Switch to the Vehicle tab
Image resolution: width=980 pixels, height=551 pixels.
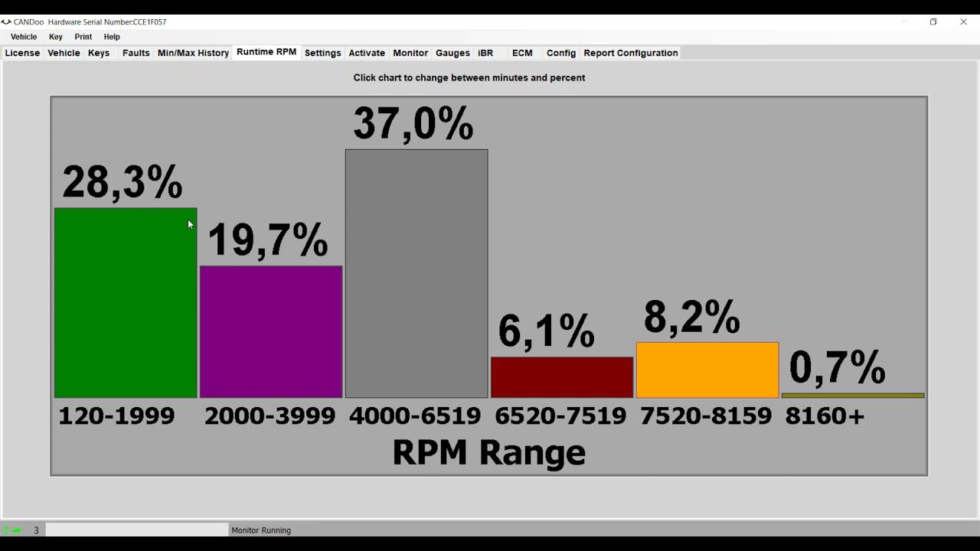[x=64, y=53]
